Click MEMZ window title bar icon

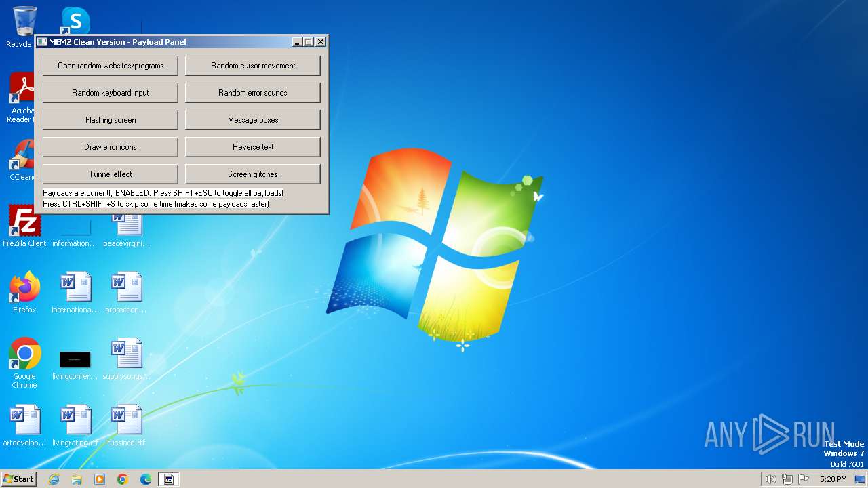point(42,42)
